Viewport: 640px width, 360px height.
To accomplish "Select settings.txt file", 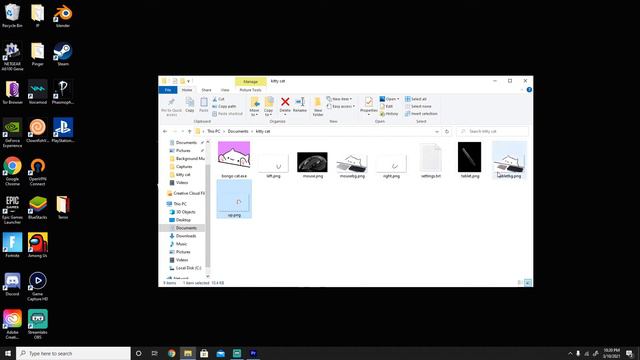I will [x=431, y=160].
